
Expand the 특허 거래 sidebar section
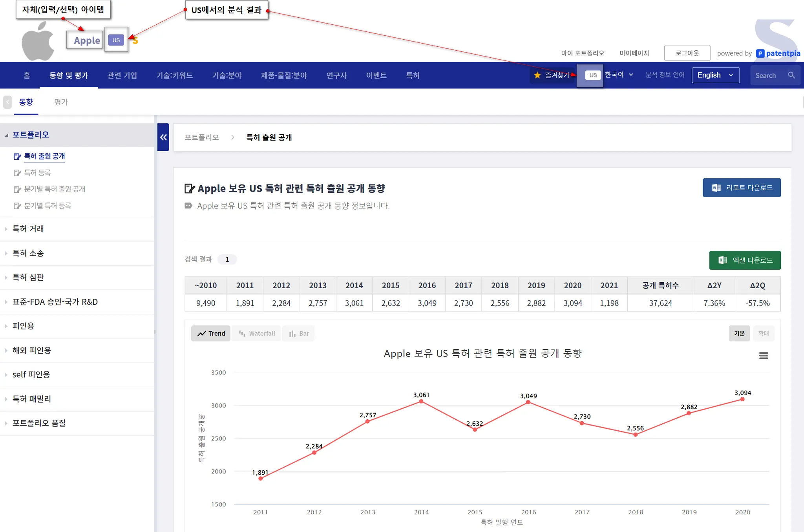point(28,229)
